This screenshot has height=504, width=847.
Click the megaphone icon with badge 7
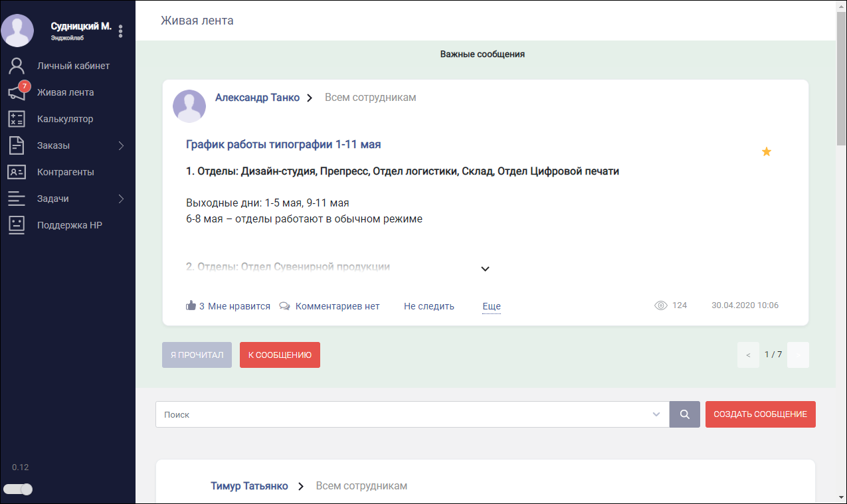tap(17, 92)
